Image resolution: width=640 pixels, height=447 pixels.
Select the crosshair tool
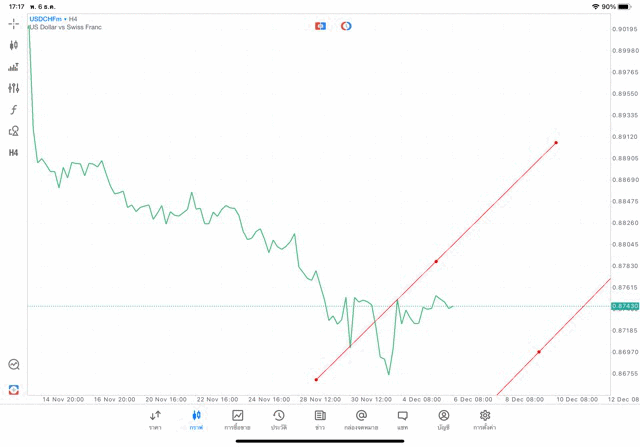[x=14, y=23]
